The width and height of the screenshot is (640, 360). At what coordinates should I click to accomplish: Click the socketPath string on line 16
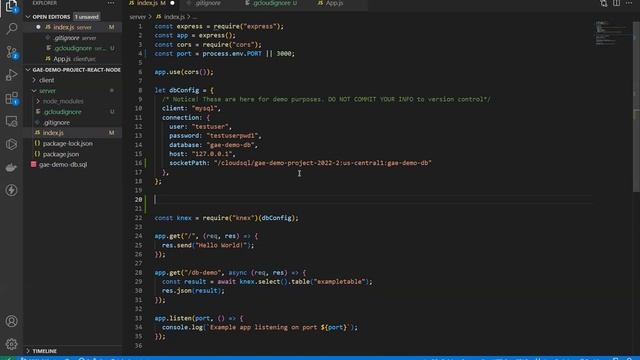(322, 163)
